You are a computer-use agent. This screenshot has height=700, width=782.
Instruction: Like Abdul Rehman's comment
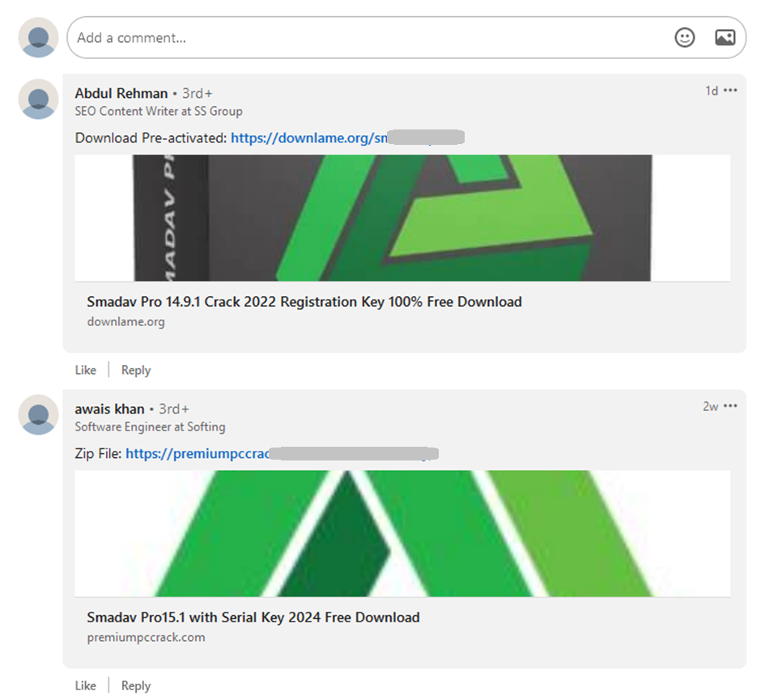pyautogui.click(x=86, y=371)
